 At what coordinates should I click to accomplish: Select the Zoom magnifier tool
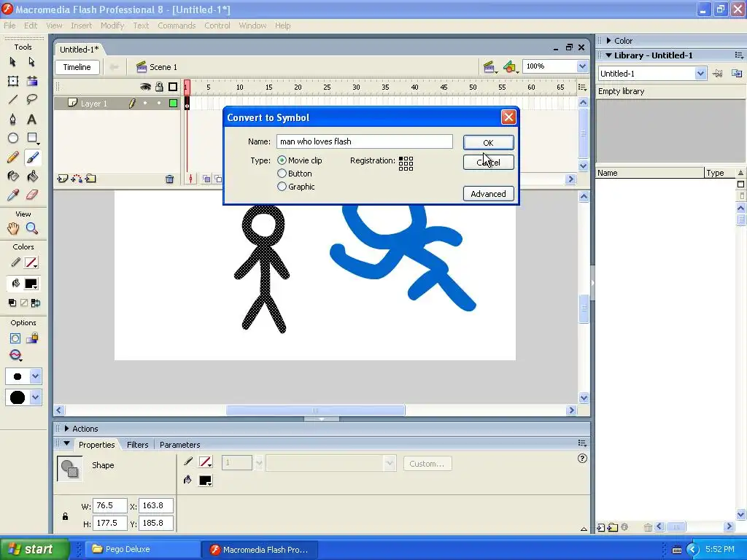tap(32, 228)
